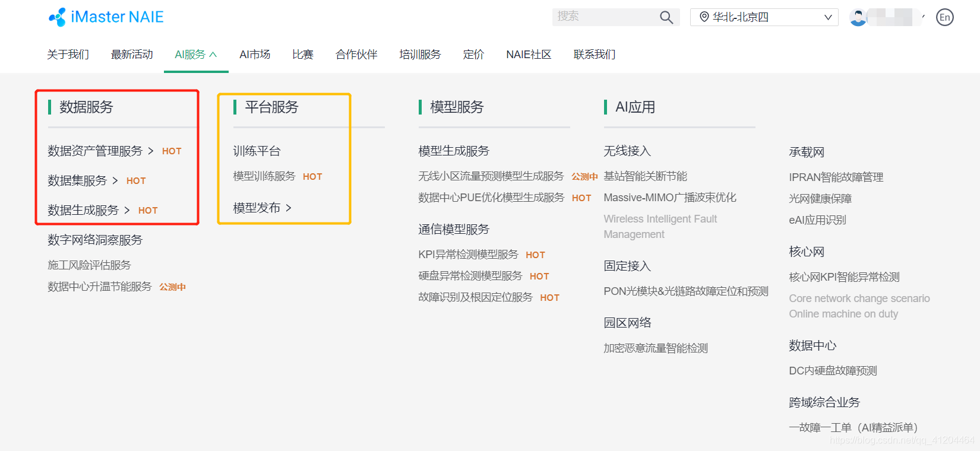
Task: Go to AI市场 tab
Action: click(x=255, y=55)
